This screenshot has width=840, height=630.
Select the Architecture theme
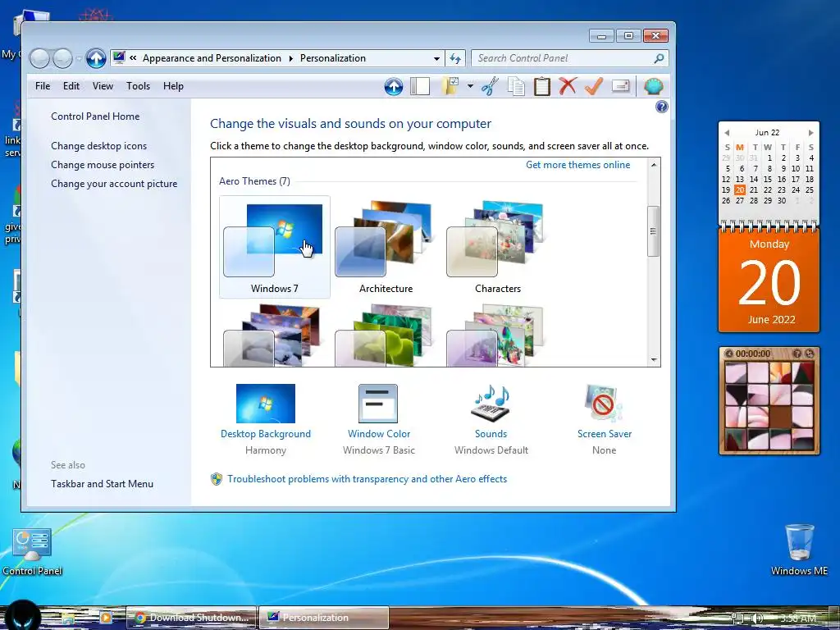tap(386, 247)
